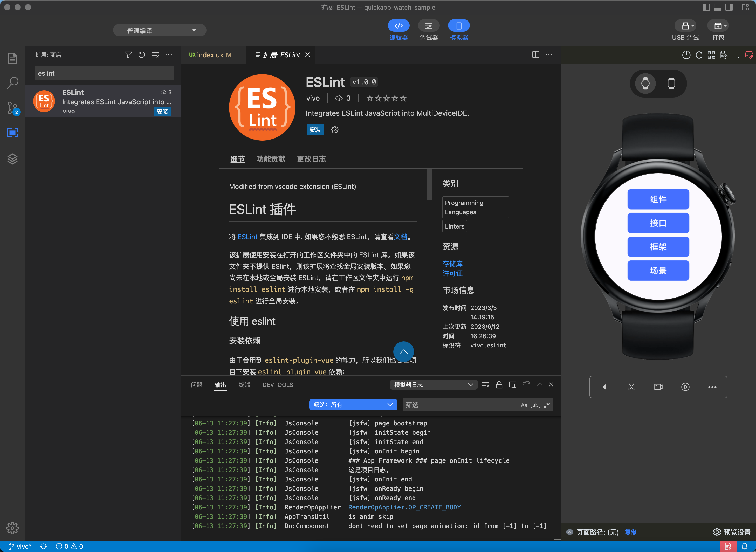Open the layers stack icon in activity bar
This screenshot has width=756, height=552.
[x=12, y=159]
